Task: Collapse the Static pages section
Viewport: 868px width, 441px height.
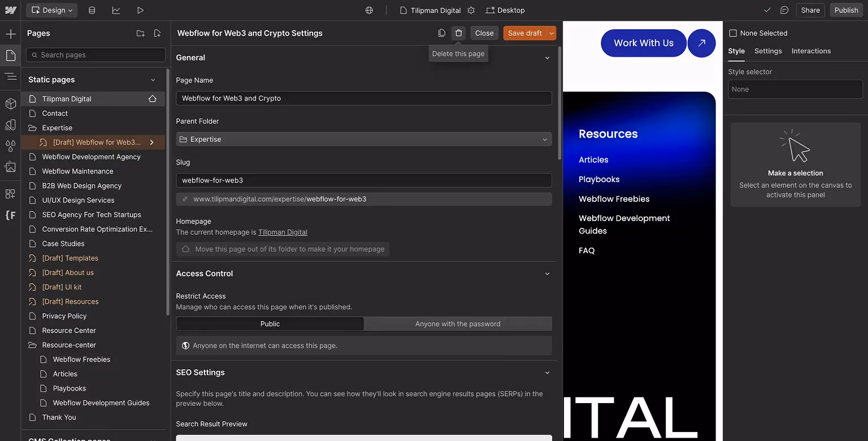Action: (x=153, y=79)
